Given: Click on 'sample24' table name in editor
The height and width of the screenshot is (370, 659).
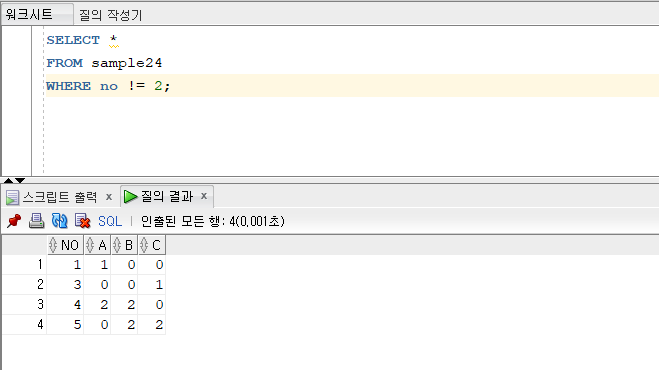Looking at the screenshot, I should coord(127,63).
